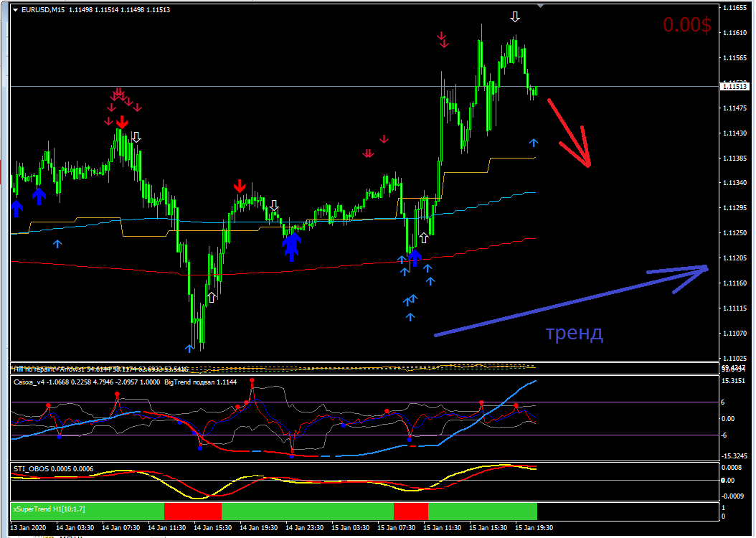The height and width of the screenshot is (538, 756).
Task: Click the 13 Jan 2020 date label
Action: pos(28,527)
